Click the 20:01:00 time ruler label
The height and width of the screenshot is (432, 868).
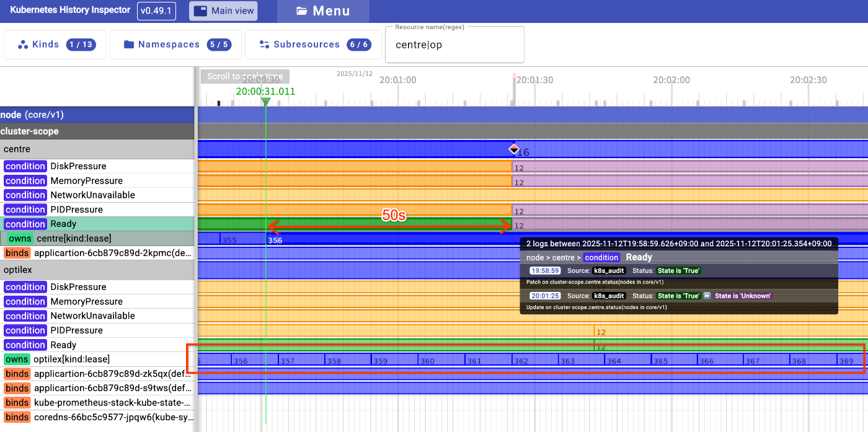point(397,80)
